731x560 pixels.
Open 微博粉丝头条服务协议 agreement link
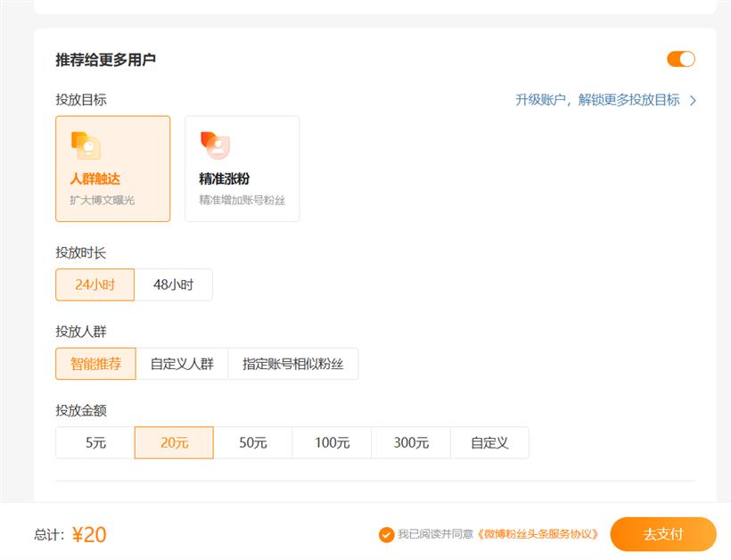click(x=538, y=534)
